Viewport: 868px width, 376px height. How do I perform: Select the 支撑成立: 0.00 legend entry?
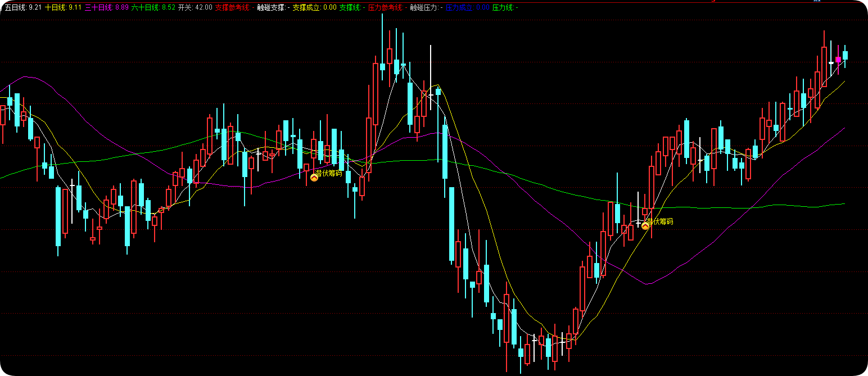click(x=315, y=7)
